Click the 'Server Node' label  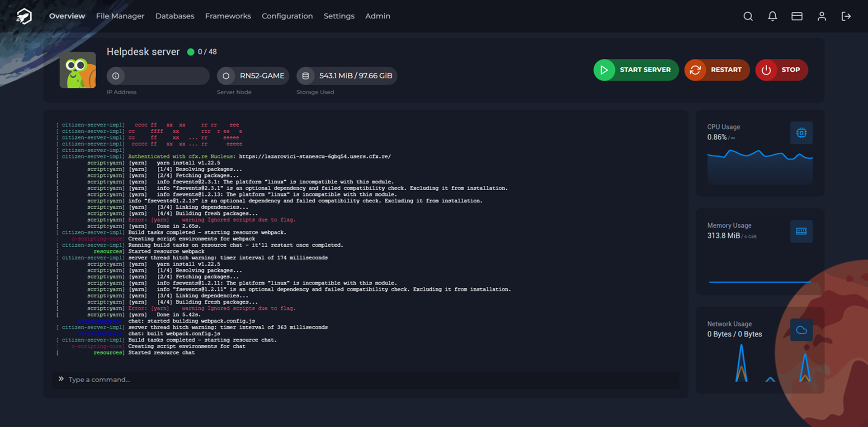(234, 92)
